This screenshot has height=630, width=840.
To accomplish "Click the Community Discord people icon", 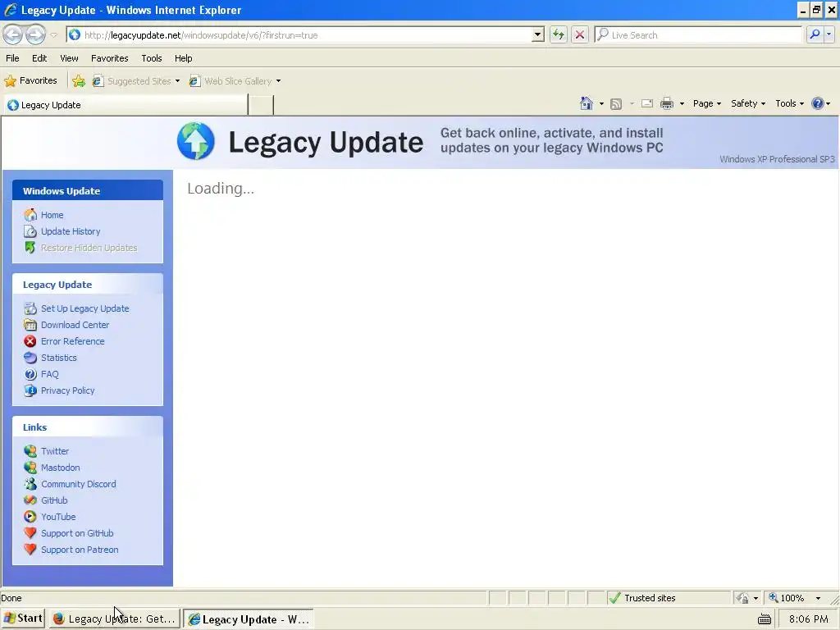I will click(30, 484).
